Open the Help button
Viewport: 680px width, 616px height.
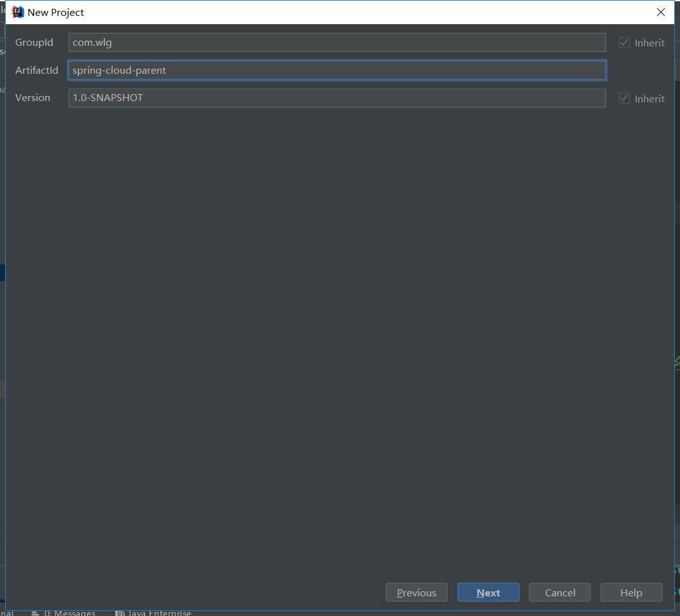pos(631,592)
